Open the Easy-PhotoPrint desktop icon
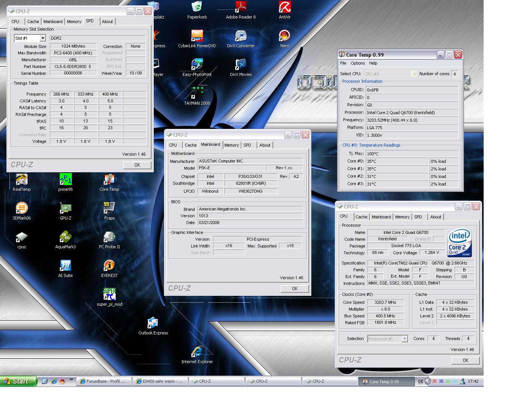The height and width of the screenshot is (399, 532). point(197,68)
